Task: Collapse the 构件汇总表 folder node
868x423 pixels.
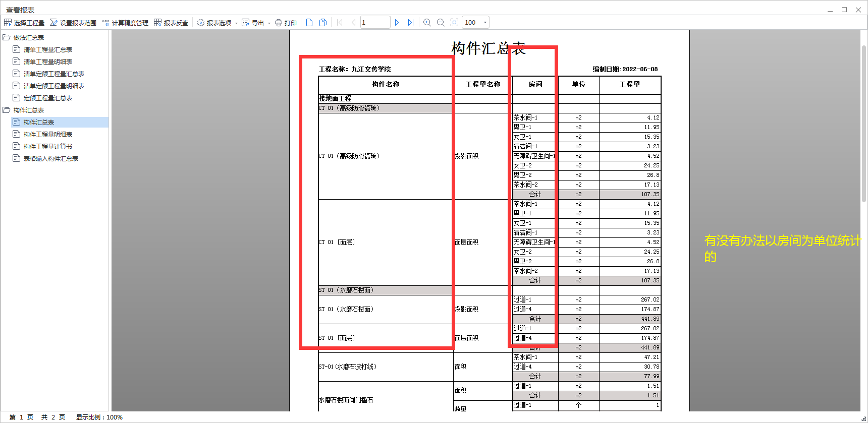Action: click(x=7, y=110)
